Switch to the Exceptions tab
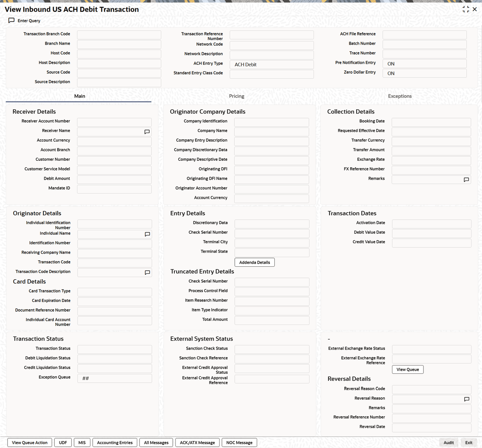This screenshot has width=482, height=448. tap(400, 96)
